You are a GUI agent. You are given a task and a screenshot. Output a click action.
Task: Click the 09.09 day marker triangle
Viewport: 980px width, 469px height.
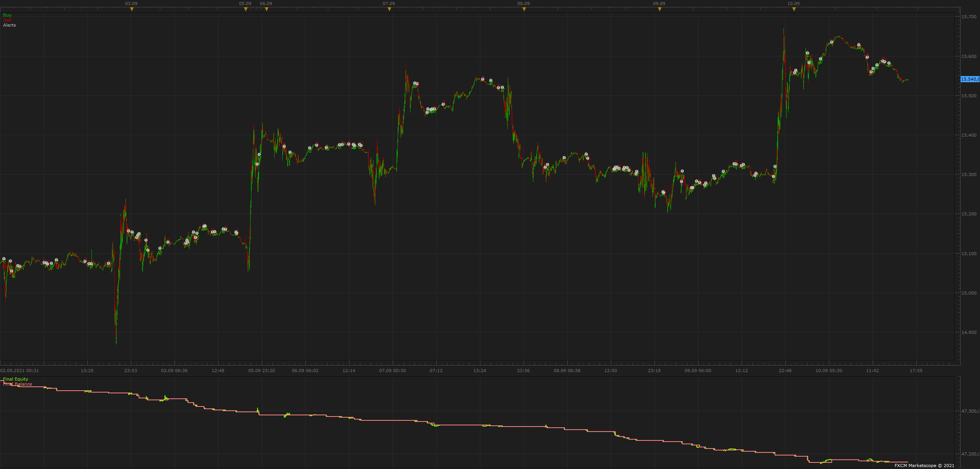point(660,9)
